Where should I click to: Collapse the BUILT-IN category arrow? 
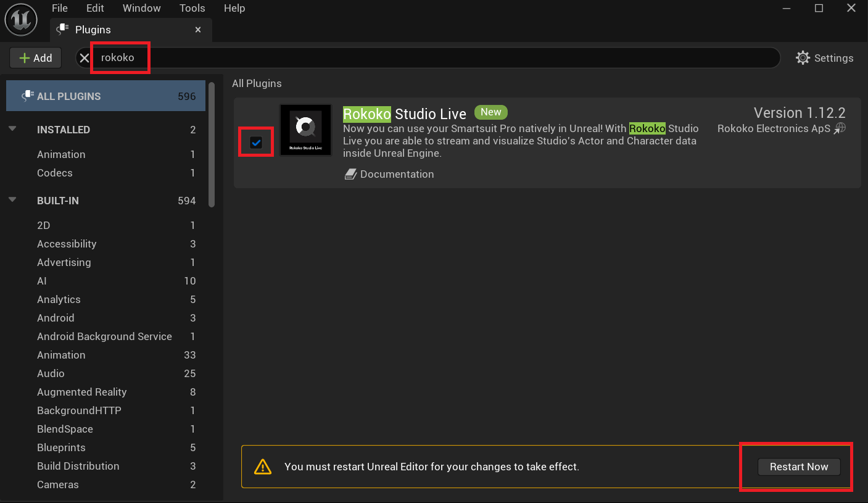[12, 201]
